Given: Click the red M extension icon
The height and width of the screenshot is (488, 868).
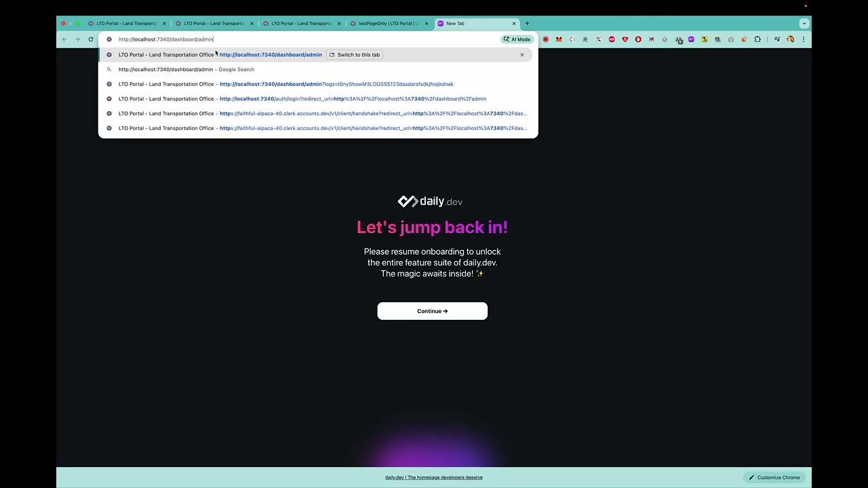Looking at the screenshot, I should 652,39.
